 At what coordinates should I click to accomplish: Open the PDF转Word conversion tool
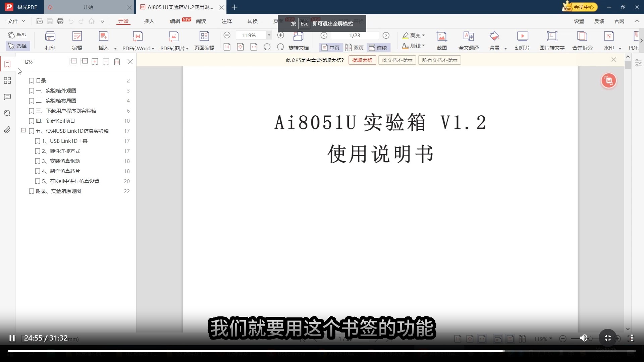(x=138, y=37)
